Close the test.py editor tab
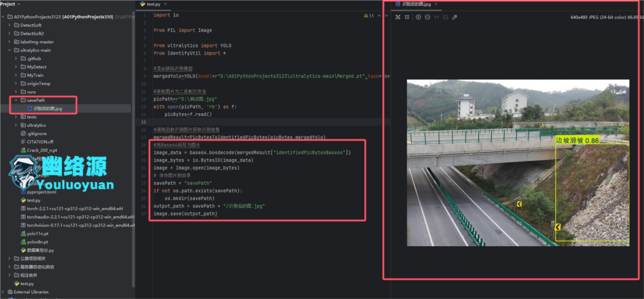 coord(166,4)
